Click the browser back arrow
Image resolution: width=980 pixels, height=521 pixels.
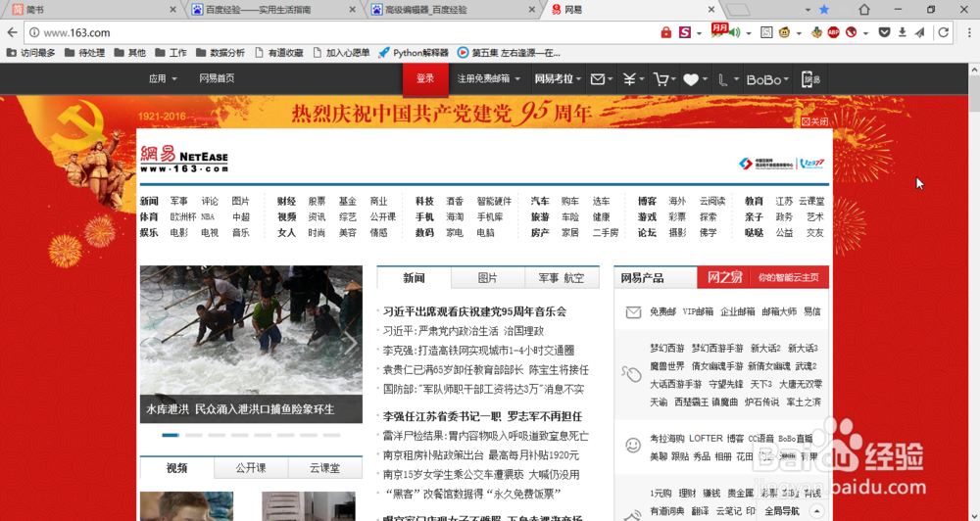[12, 32]
